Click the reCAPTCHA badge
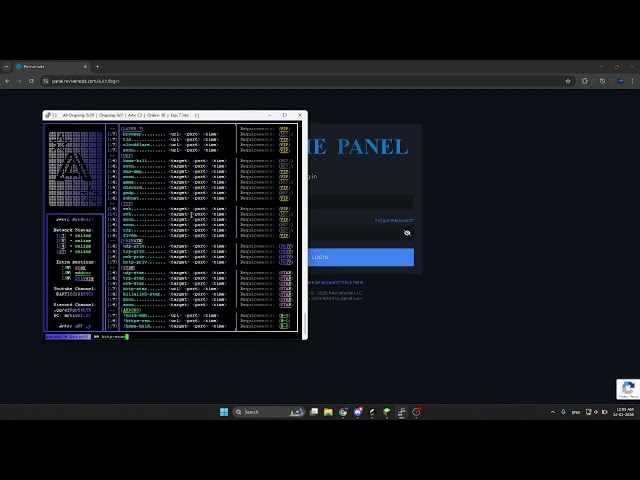 [x=628, y=389]
